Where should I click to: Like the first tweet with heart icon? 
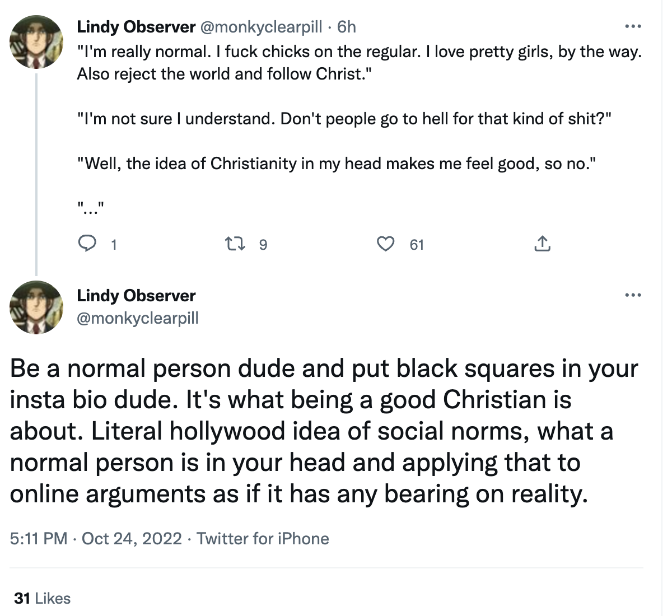click(x=385, y=244)
